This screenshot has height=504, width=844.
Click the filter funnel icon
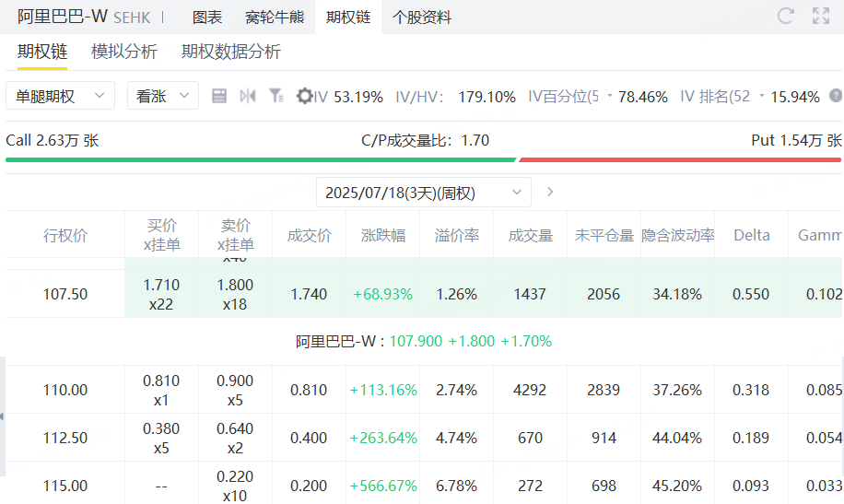[275, 96]
